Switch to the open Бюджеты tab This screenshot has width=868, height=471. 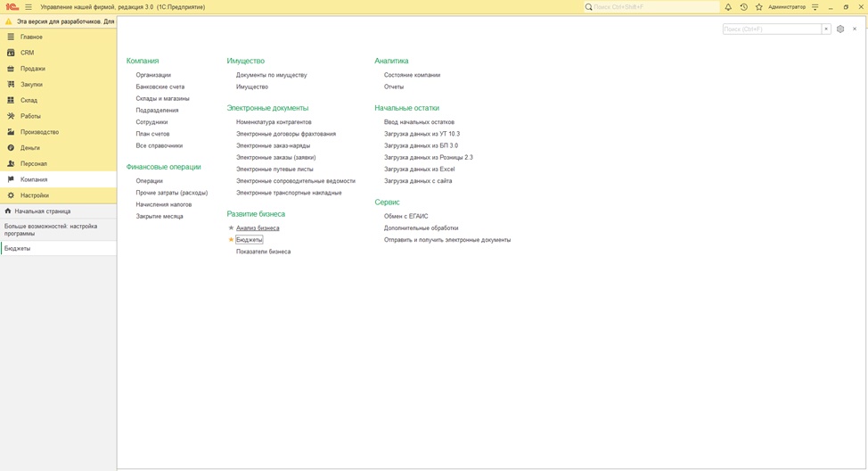click(x=18, y=249)
